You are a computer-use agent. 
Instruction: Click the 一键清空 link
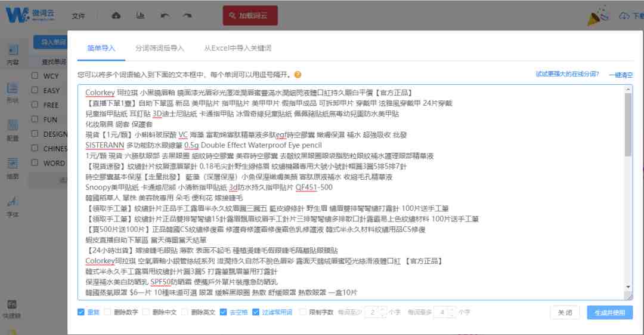621,75
